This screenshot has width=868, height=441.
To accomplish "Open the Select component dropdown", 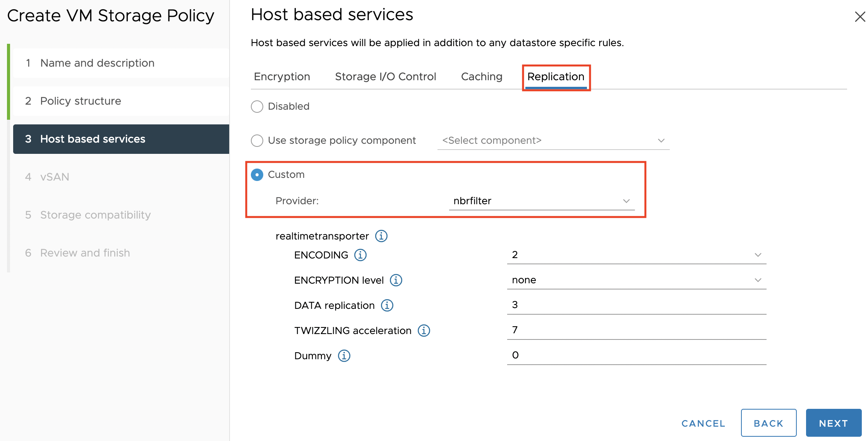I will pyautogui.click(x=553, y=141).
